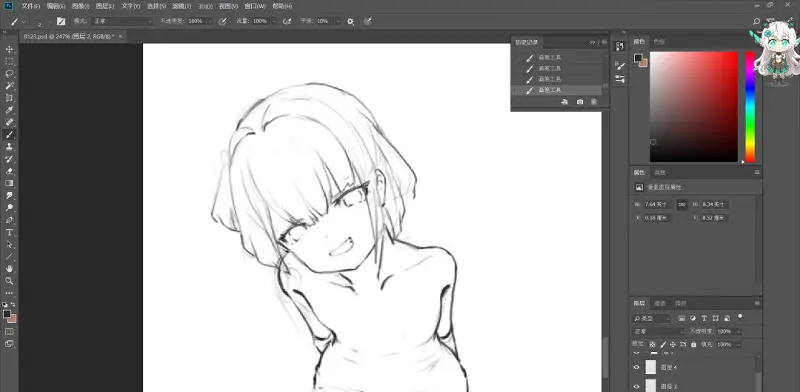Open the layer filter 类型 dropdown
Image resolution: width=800 pixels, height=392 pixels.
point(652,318)
